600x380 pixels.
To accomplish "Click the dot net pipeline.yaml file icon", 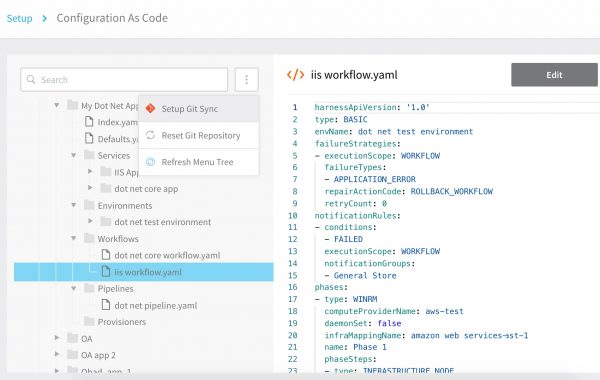I will point(106,305).
